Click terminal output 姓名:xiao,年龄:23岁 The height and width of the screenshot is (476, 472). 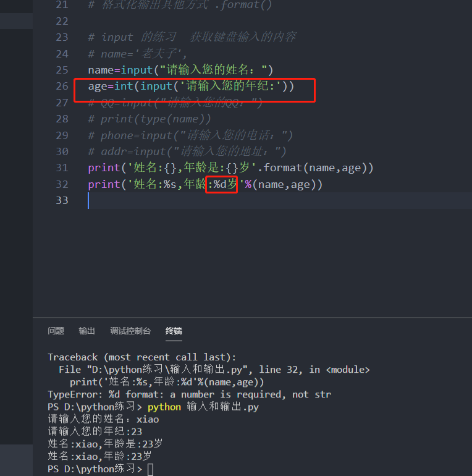99,456
